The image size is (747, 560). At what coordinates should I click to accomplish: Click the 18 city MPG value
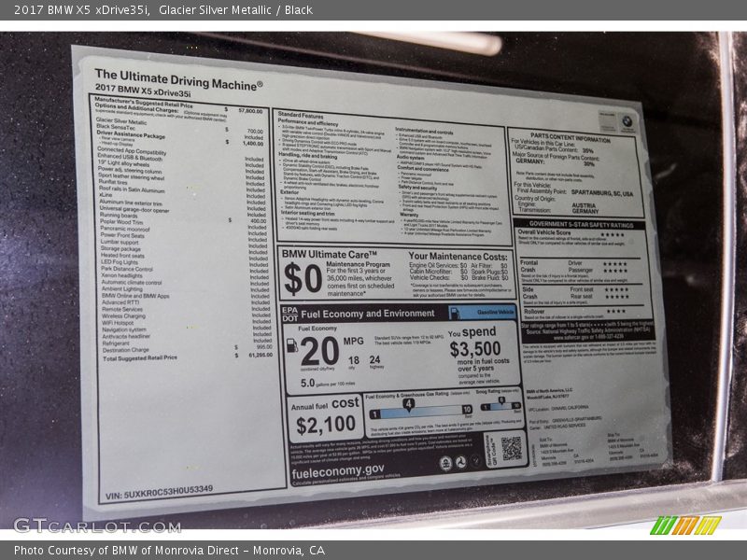(354, 360)
